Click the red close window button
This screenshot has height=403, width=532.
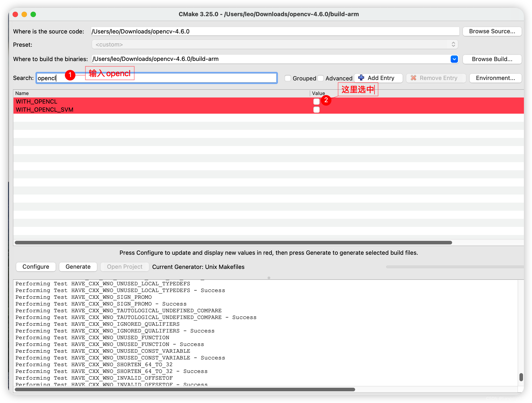[x=15, y=14]
